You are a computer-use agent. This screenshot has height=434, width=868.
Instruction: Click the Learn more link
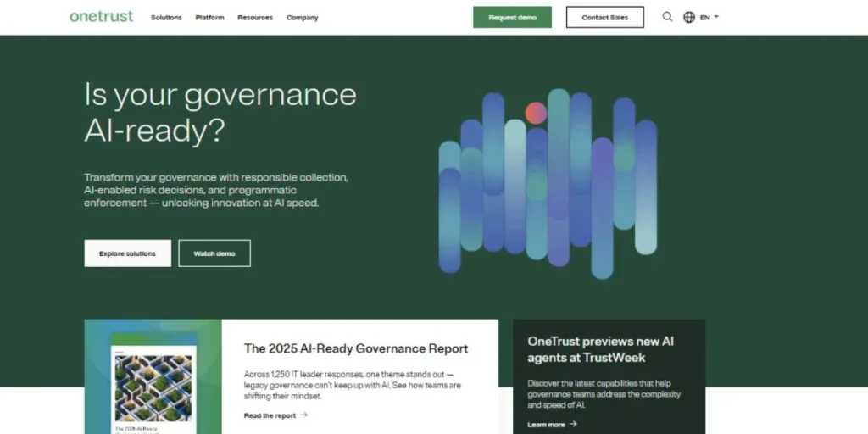[546, 425]
